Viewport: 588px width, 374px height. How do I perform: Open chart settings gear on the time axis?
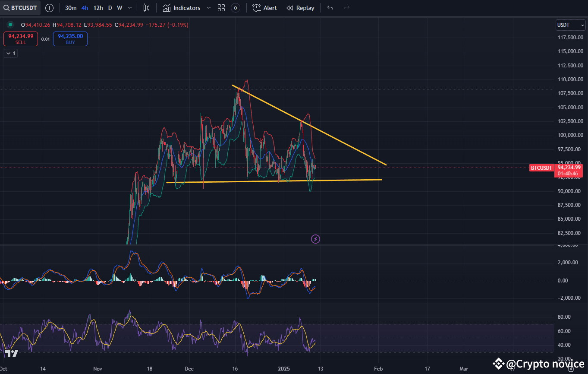(571, 369)
